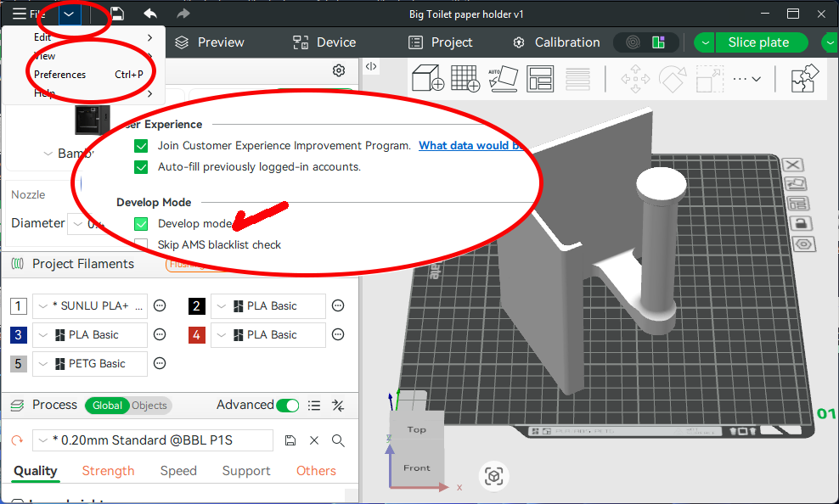Viewport: 839px width, 504px height.
Task: Select Preferences from the File menu
Action: (x=59, y=75)
